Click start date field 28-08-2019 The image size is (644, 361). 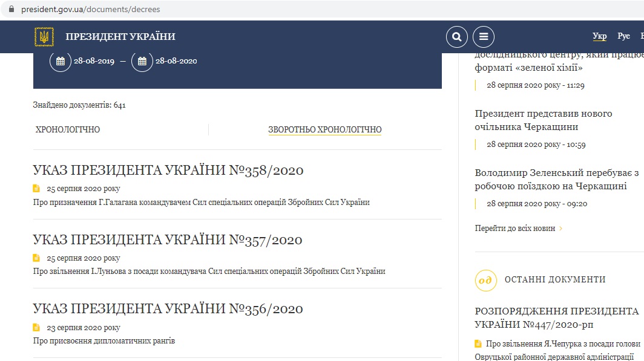(94, 61)
